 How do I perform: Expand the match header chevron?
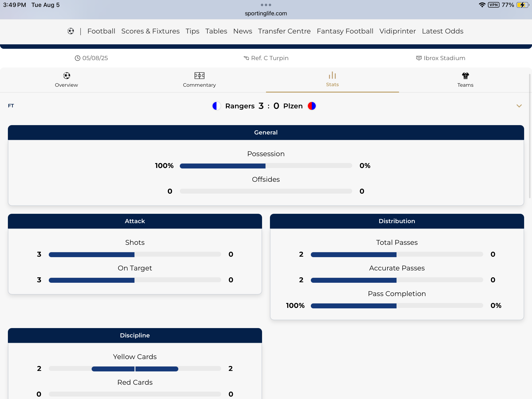pos(519,106)
